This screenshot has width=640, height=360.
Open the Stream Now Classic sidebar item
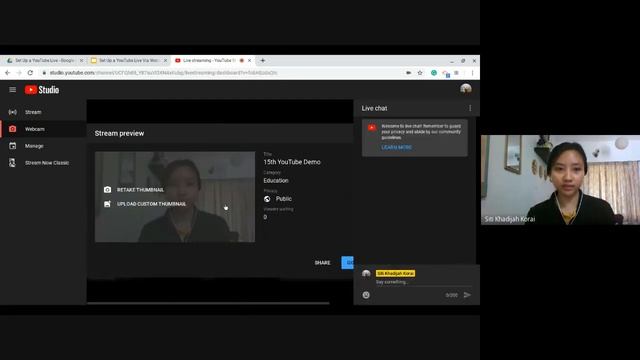[x=43, y=163]
